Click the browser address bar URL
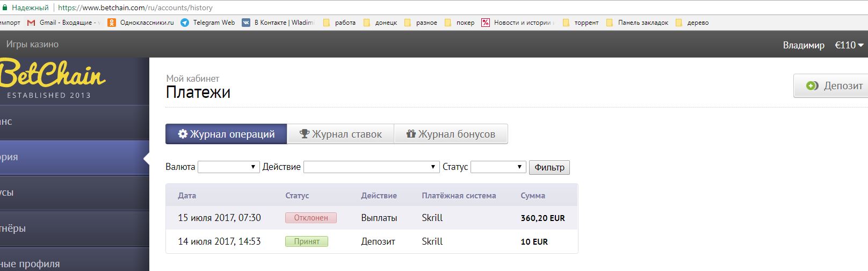 click(135, 8)
